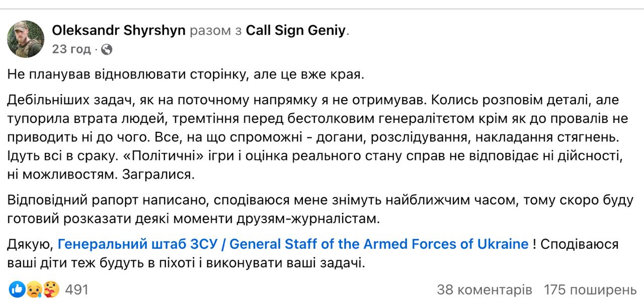The width and height of the screenshot is (644, 300).
Task: Open the General Staff of the Armed Forces of Ukraine page link
Action: (x=293, y=244)
